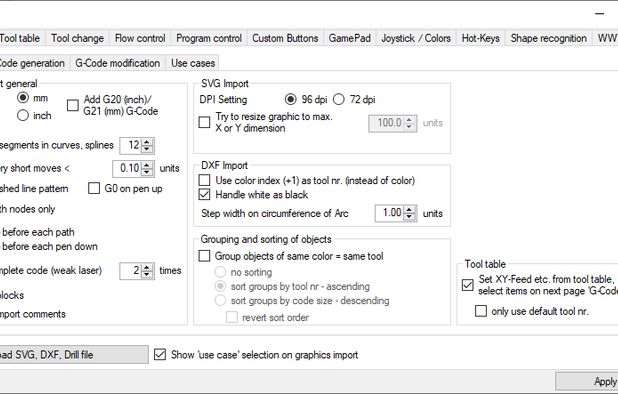This screenshot has width=618, height=394.
Task: Enable Group objects of same color
Action: point(204,256)
